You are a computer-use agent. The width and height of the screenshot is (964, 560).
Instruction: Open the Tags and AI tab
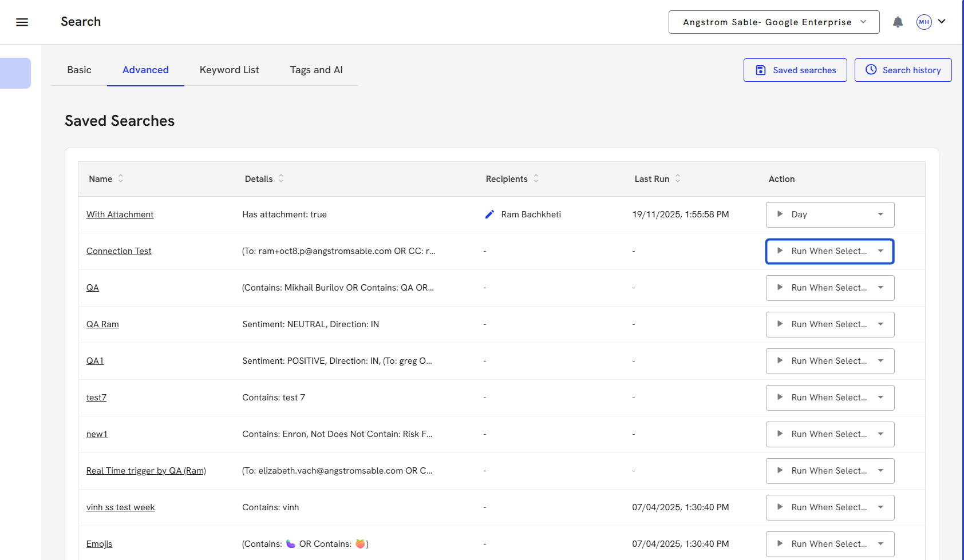(316, 70)
